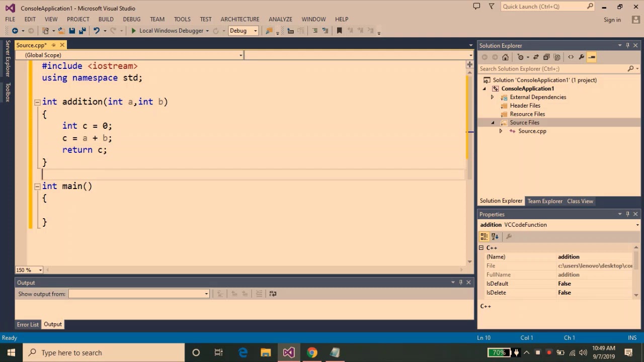Comment out the selected lines icon
The width and height of the screenshot is (644, 362).
(x=315, y=31)
